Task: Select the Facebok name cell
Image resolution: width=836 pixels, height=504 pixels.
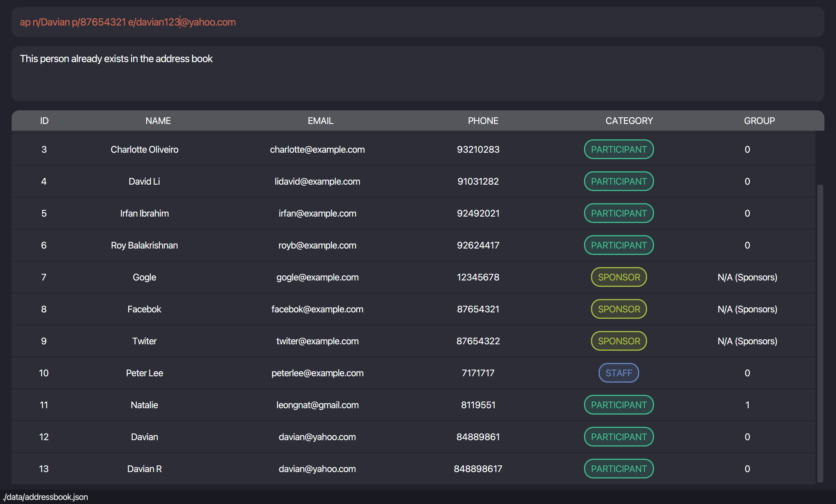Action: [x=145, y=309]
